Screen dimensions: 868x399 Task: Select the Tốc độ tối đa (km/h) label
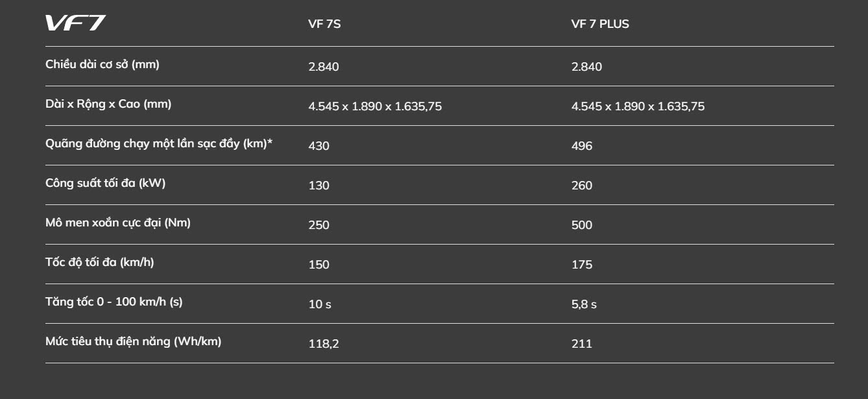point(100,262)
